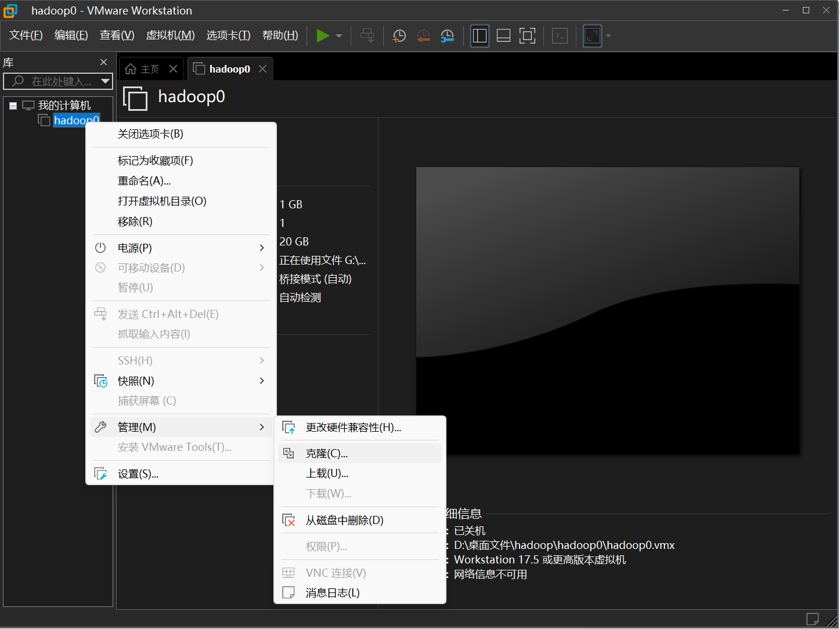Click the wrench icon beside 管理(M)

click(x=100, y=428)
